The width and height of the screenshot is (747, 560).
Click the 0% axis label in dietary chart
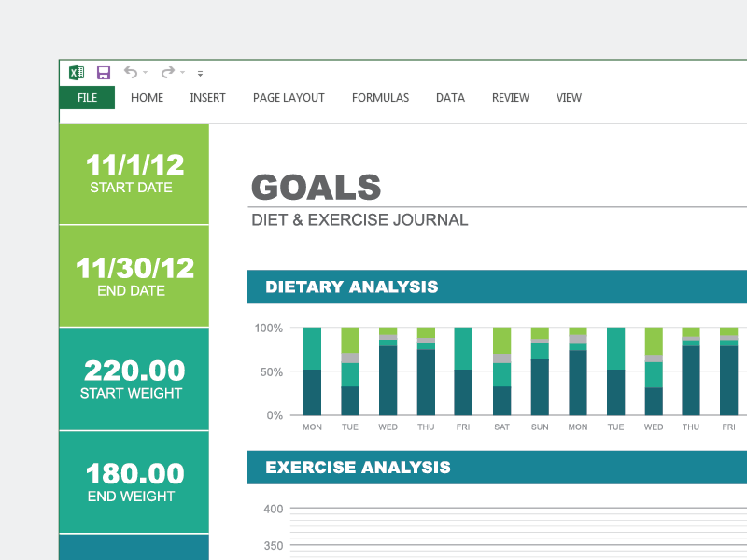275,415
